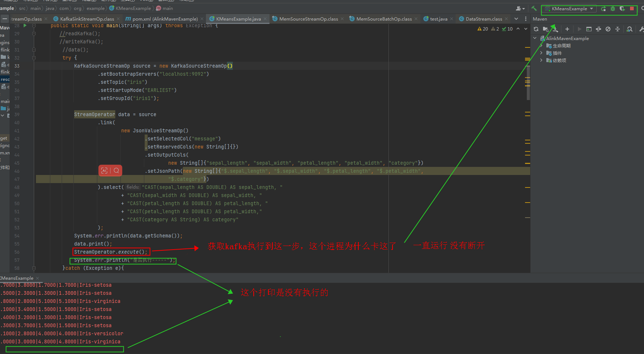Click the 'example' breadcrumb
Screen dimensions: 644x354
(95, 8)
